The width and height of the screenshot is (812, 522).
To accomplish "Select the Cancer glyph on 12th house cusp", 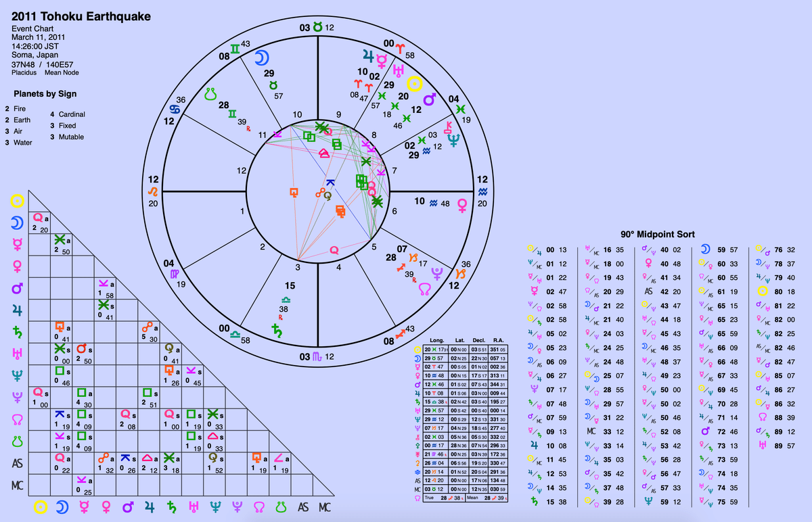I will point(175,109).
